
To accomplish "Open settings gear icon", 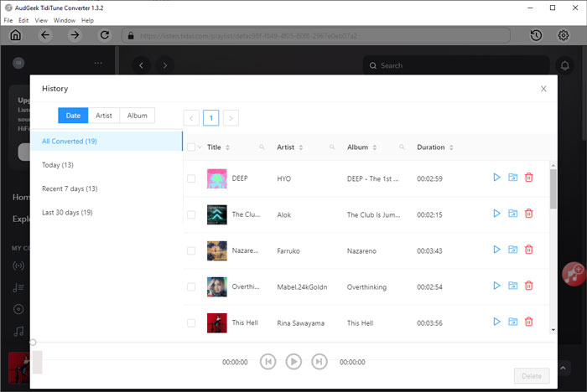I will [x=564, y=35].
